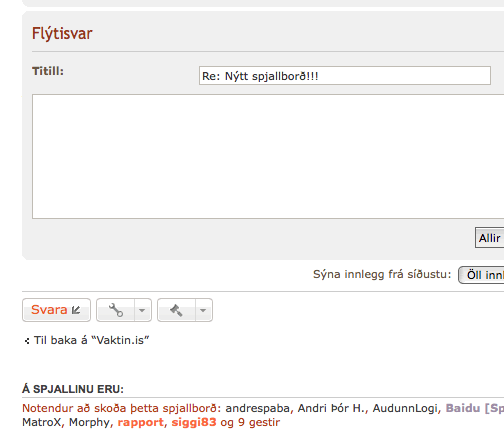Open user andrespaba's profile
Image resolution: width=504 pixels, height=438 pixels.
(x=258, y=408)
